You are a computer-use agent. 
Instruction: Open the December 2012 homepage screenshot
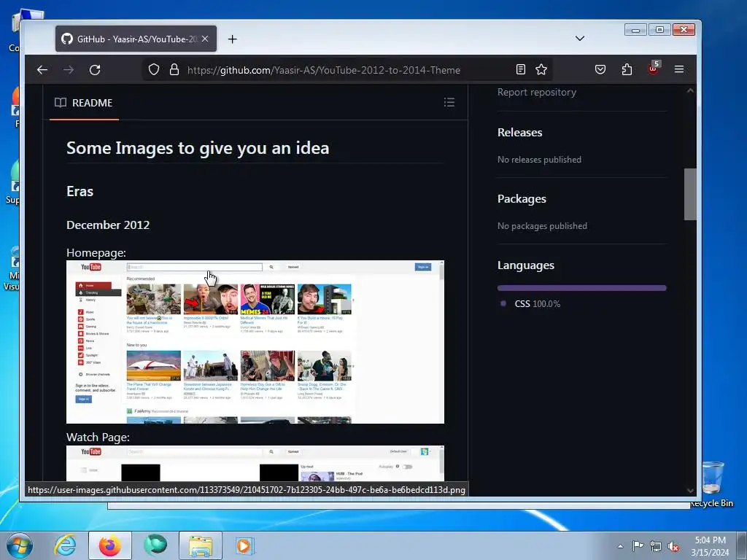pos(255,342)
